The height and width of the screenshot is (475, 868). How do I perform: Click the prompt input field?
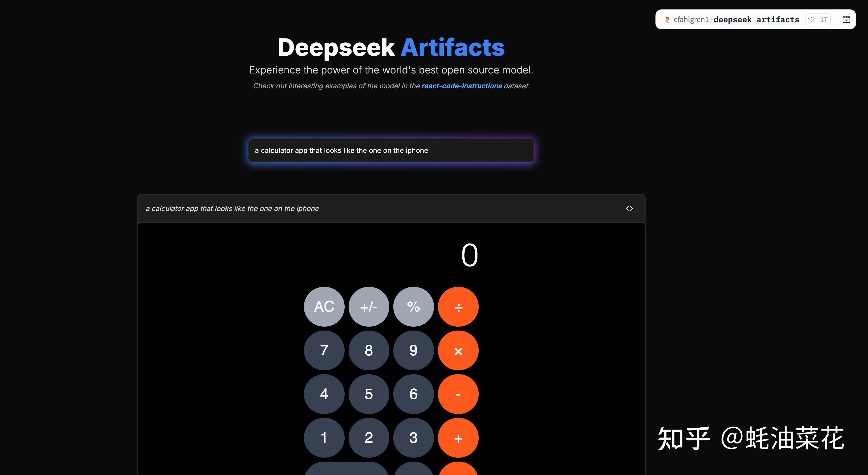point(391,151)
